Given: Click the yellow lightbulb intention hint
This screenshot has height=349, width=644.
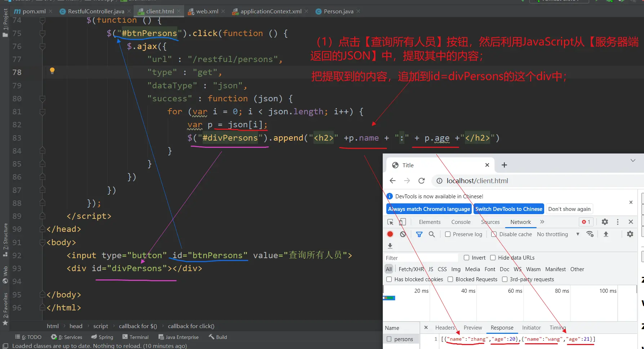Looking at the screenshot, I should pos(52,71).
